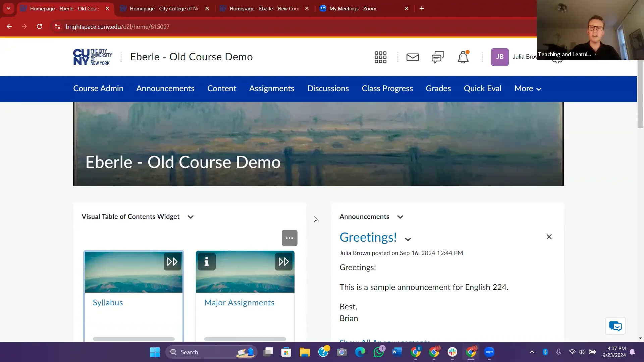Collapse the Visual Table of Contents Widget
This screenshot has width=644, height=362.
coord(190,217)
